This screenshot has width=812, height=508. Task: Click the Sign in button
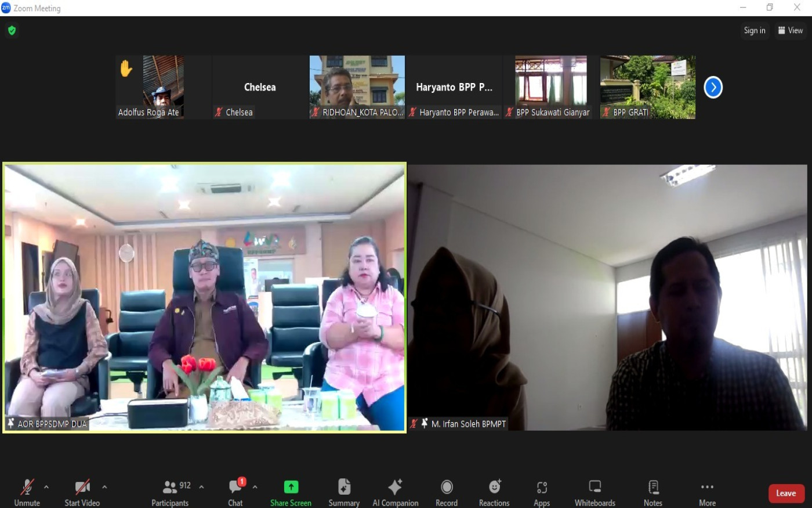click(754, 30)
